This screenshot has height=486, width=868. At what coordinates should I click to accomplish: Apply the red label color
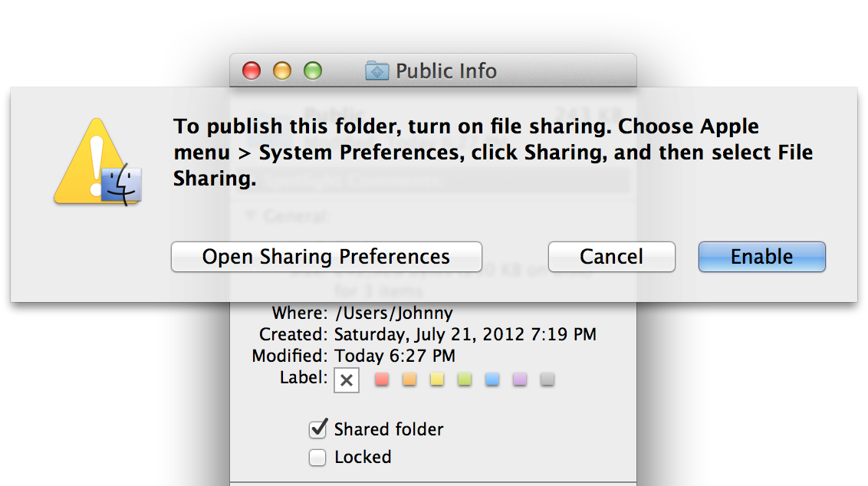pos(382,379)
